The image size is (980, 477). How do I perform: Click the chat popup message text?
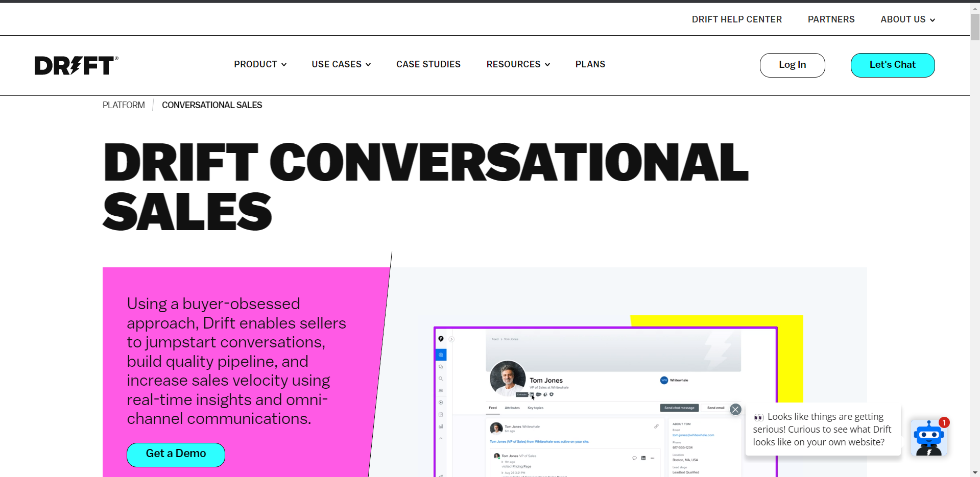coord(822,430)
